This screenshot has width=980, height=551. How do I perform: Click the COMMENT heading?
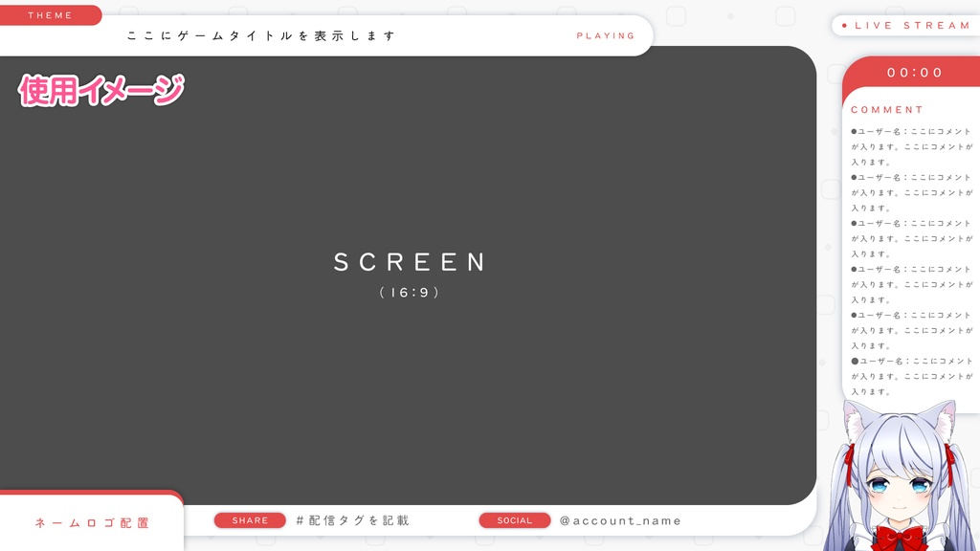point(887,109)
